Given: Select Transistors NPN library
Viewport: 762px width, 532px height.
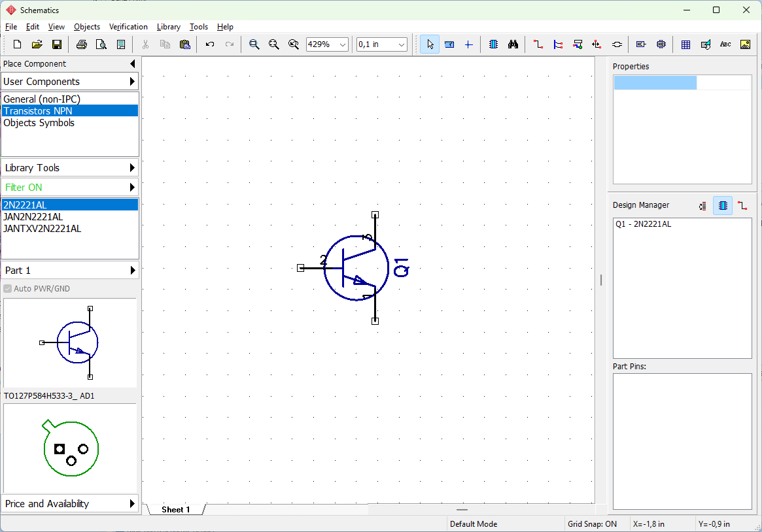Looking at the screenshot, I should pos(70,110).
